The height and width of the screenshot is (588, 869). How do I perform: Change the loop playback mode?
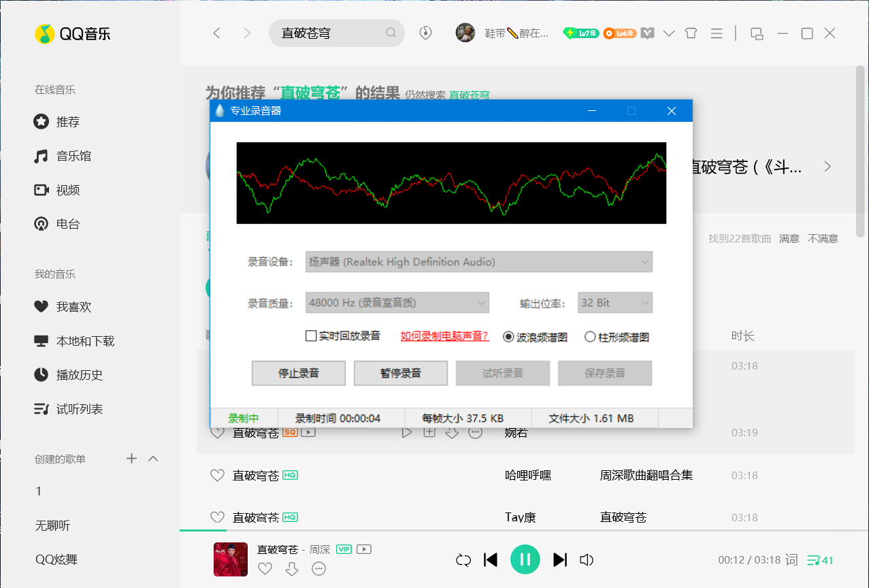tap(463, 559)
